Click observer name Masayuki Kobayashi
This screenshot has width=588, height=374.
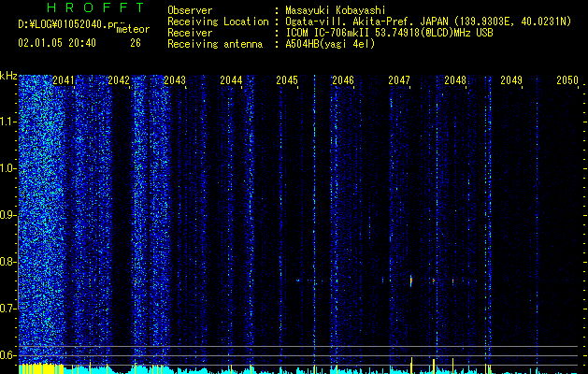click(336, 10)
